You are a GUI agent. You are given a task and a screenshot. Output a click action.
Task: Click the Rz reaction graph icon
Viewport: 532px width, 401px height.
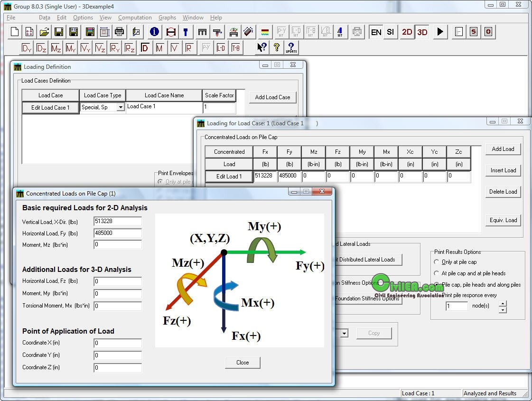coord(130,48)
